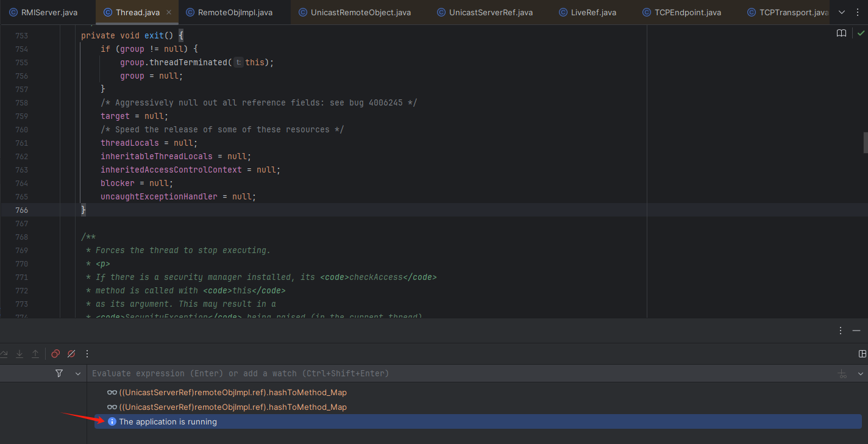Click the "Speed the release" comment line
Image resolution: width=868 pixels, height=444 pixels.
222,129
